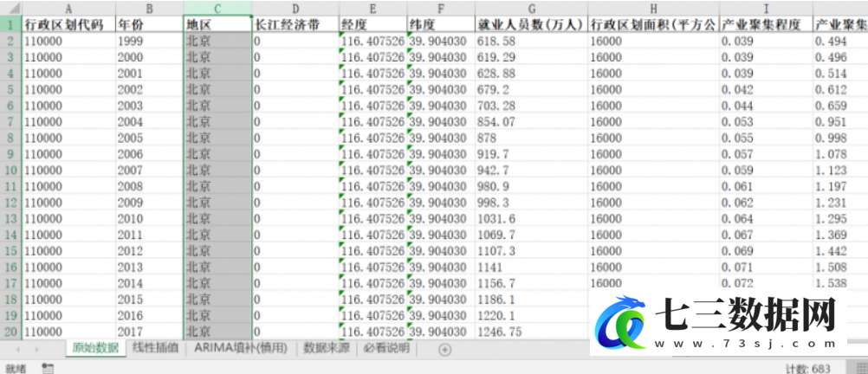Click the 行政区划代码 header cell

tap(68, 25)
